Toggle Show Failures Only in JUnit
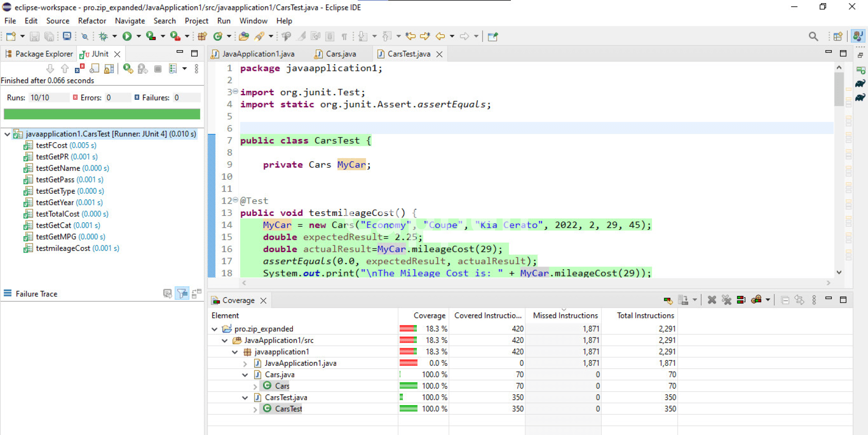 pos(80,69)
